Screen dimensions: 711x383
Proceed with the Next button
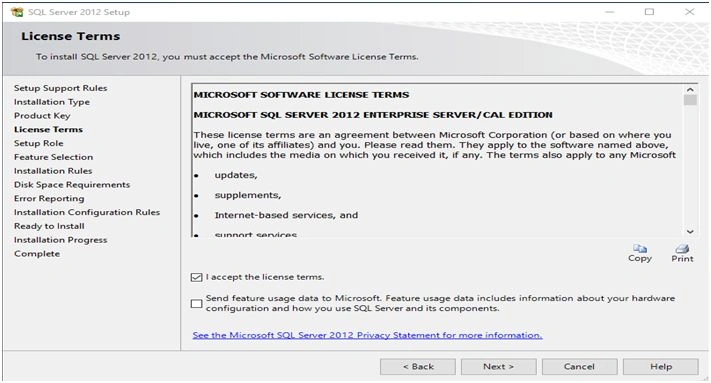498,367
